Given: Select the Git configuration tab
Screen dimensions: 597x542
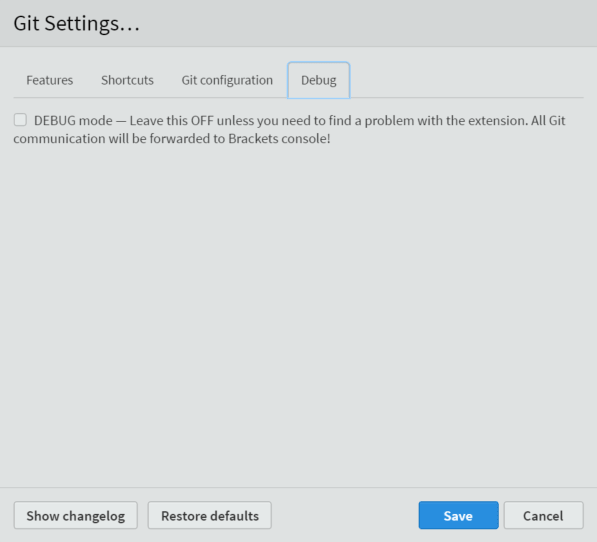Looking at the screenshot, I should pyautogui.click(x=227, y=80).
